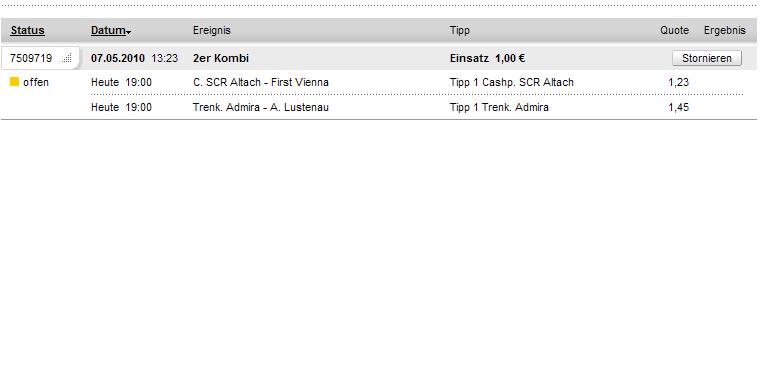
Task: Cancel the bet with the Stornieren button
Action: (707, 58)
